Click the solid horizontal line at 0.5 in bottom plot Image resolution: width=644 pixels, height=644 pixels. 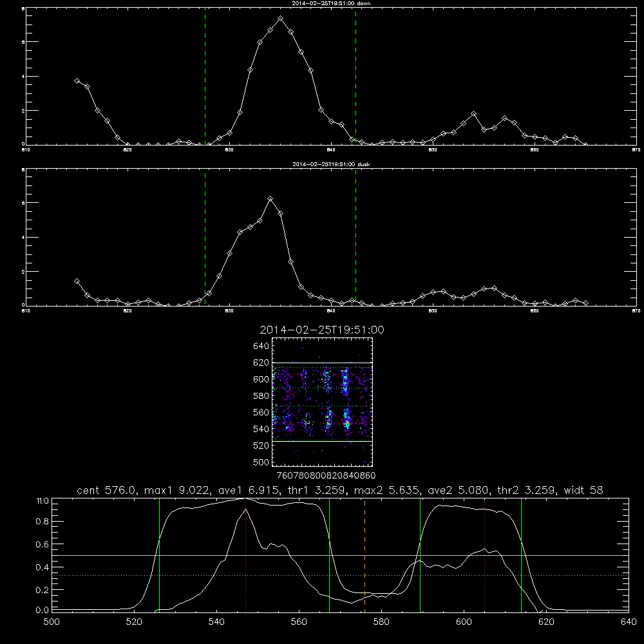click(341, 555)
